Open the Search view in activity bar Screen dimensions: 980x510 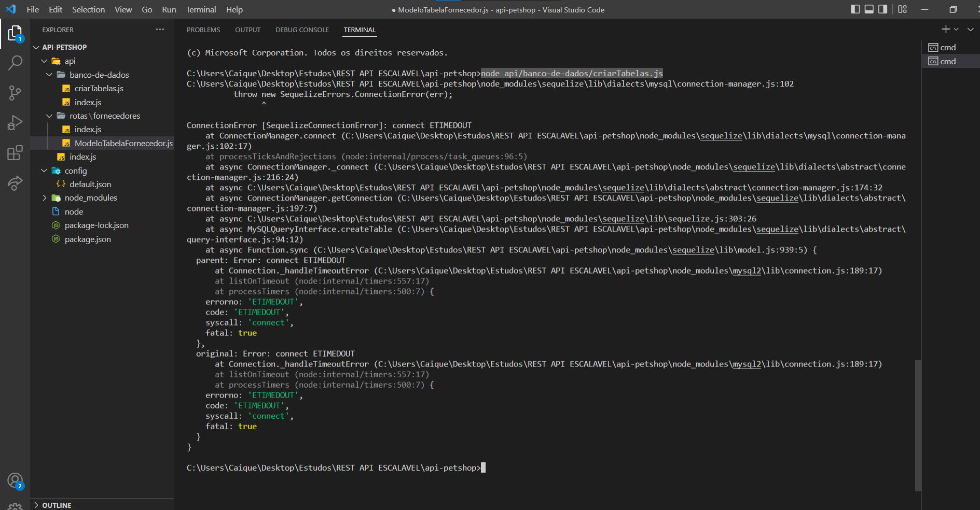coord(16,62)
